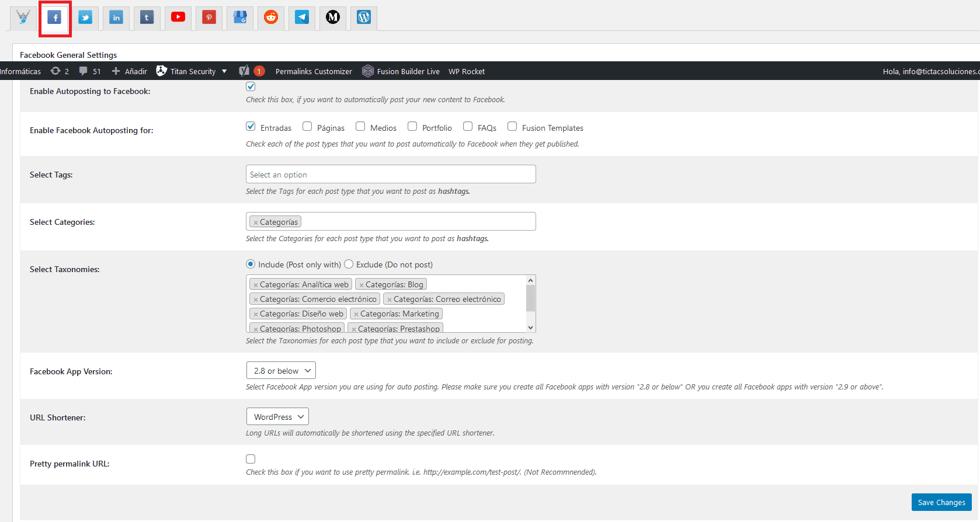Expand the Titan Security admin menu

(192, 71)
